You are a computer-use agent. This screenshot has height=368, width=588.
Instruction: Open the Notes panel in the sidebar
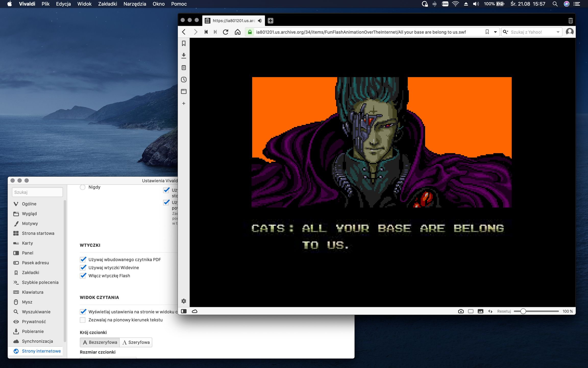click(x=184, y=67)
